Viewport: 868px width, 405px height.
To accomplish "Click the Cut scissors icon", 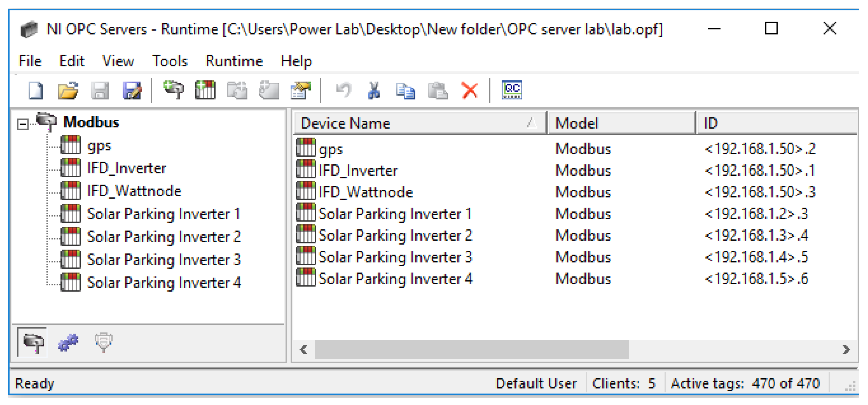I will click(374, 90).
